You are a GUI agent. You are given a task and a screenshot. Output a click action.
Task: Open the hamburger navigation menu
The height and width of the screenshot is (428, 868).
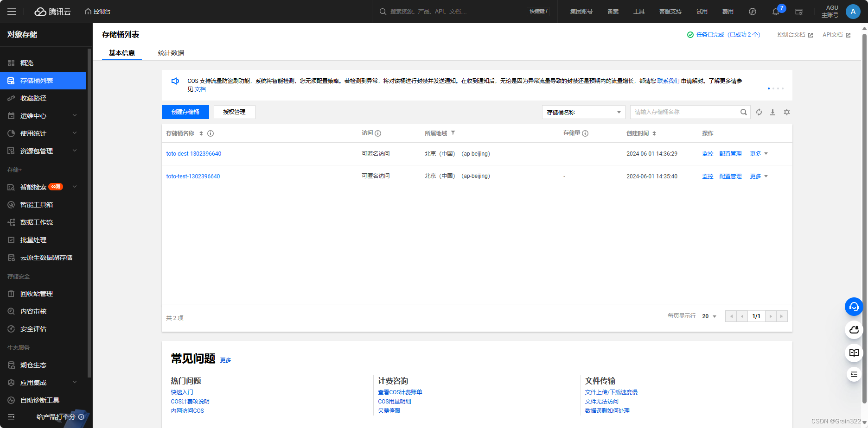click(12, 12)
